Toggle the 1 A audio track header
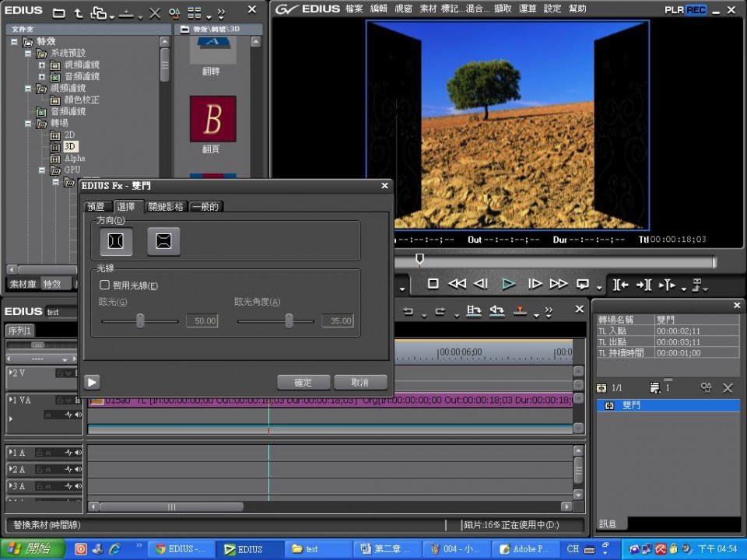 point(17,453)
